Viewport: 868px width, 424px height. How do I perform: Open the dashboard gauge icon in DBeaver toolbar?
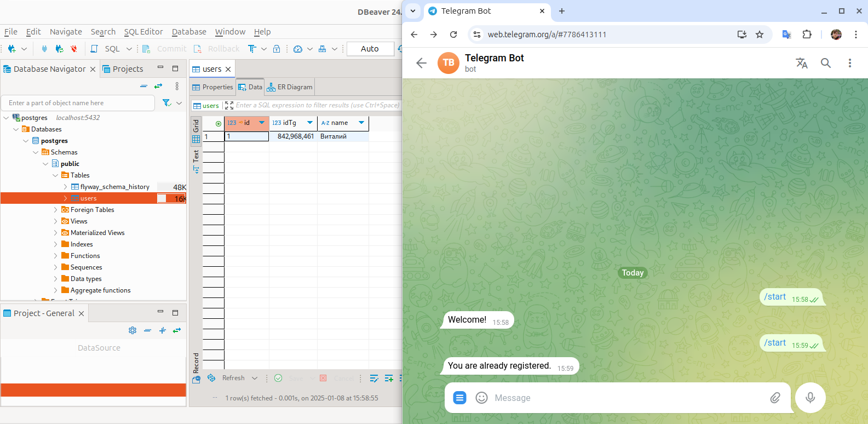(298, 49)
